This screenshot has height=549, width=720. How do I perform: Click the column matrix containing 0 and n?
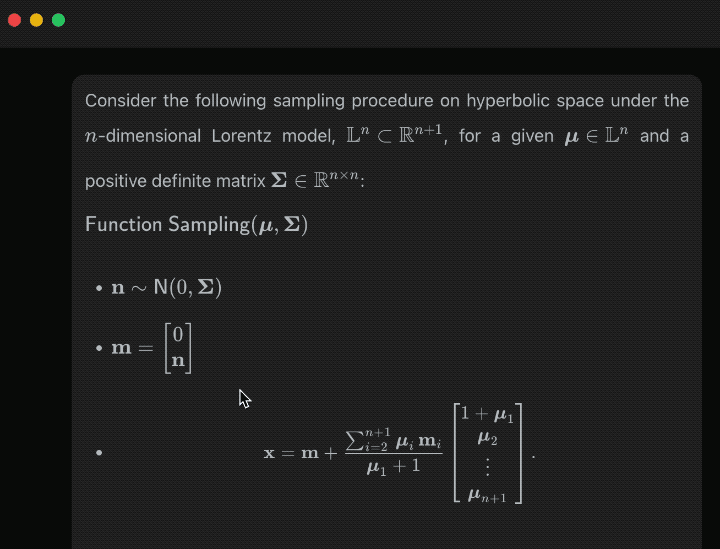pos(178,348)
